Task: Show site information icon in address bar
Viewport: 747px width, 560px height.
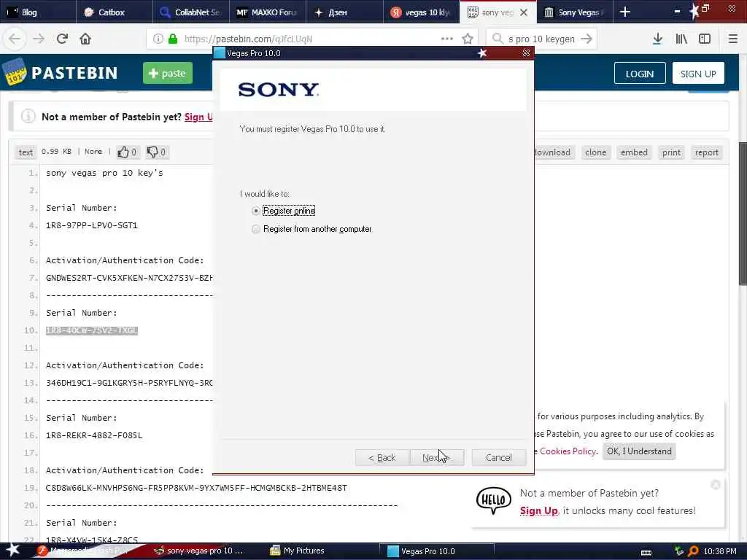Action: [158, 39]
